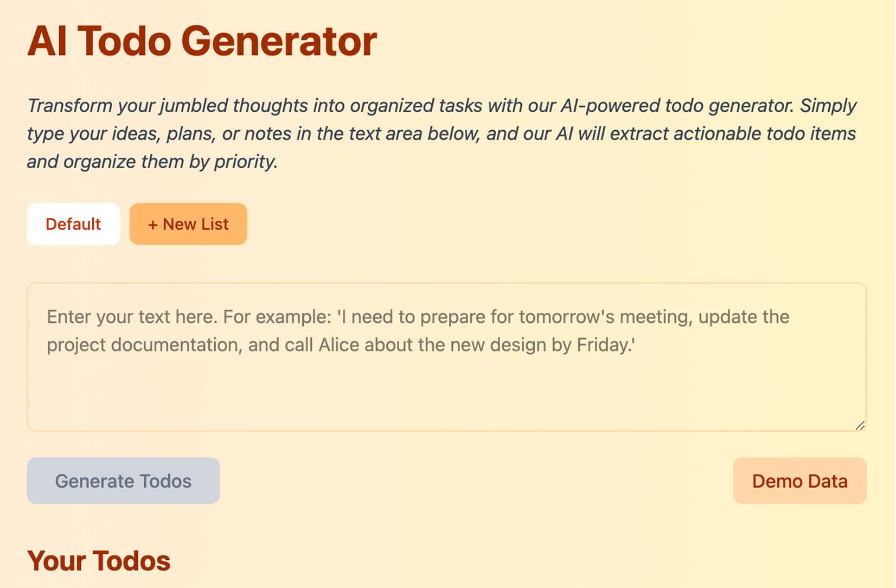Select the Default list tab

point(73,224)
